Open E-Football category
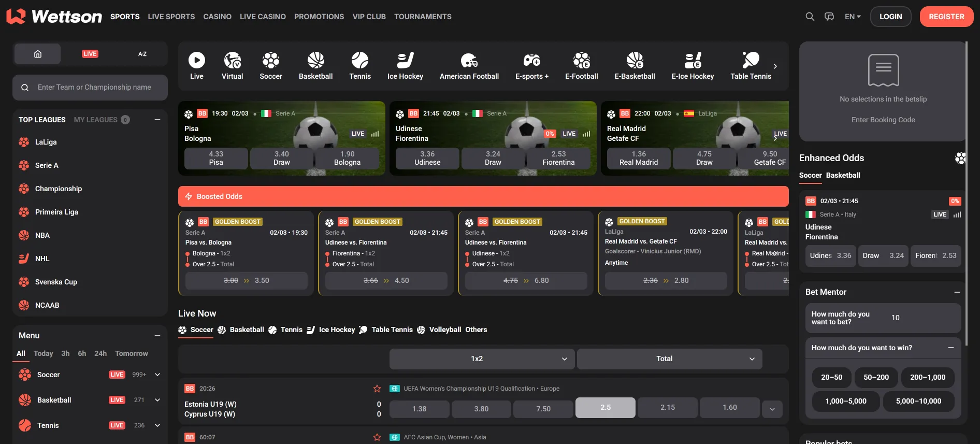980x444 pixels. (581, 66)
